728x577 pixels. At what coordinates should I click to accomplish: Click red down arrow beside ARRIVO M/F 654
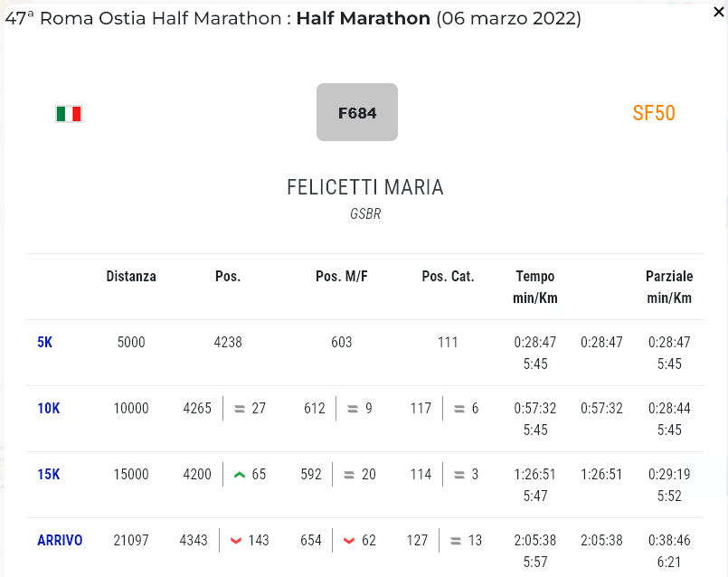[349, 541]
